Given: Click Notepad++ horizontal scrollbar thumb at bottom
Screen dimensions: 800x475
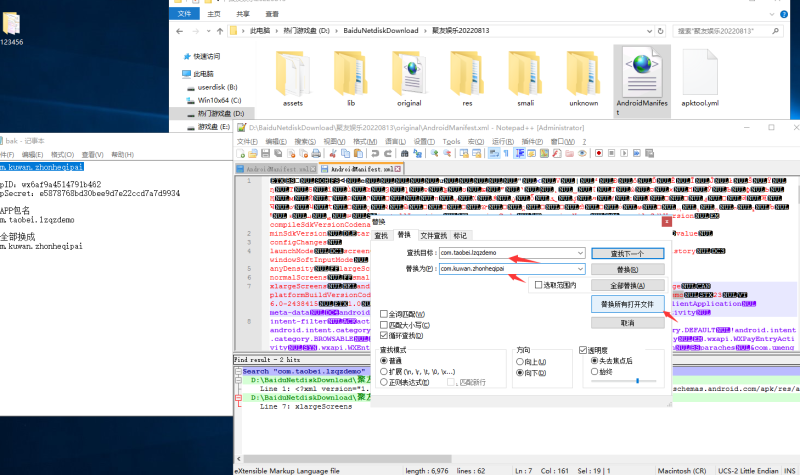Looking at the screenshot, I should point(347,459).
